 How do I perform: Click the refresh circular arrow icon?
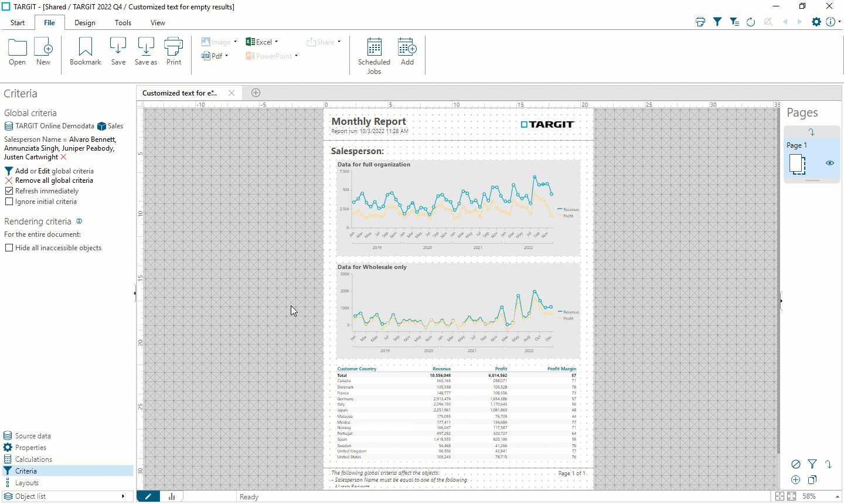click(751, 22)
